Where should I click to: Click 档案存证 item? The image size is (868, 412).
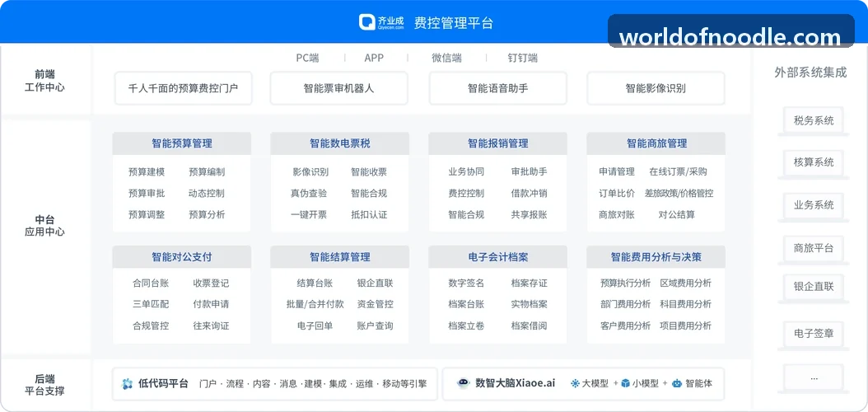tap(530, 283)
